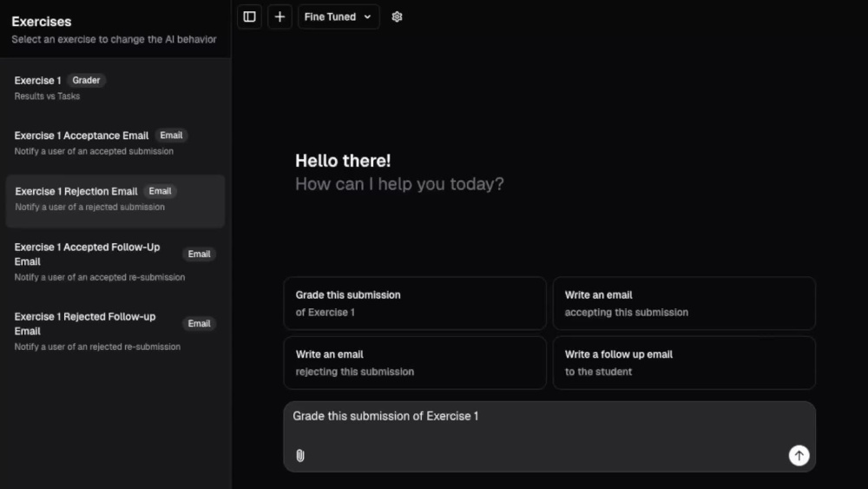868x489 pixels.
Task: Click Write an email accepting this submission
Action: [684, 303]
